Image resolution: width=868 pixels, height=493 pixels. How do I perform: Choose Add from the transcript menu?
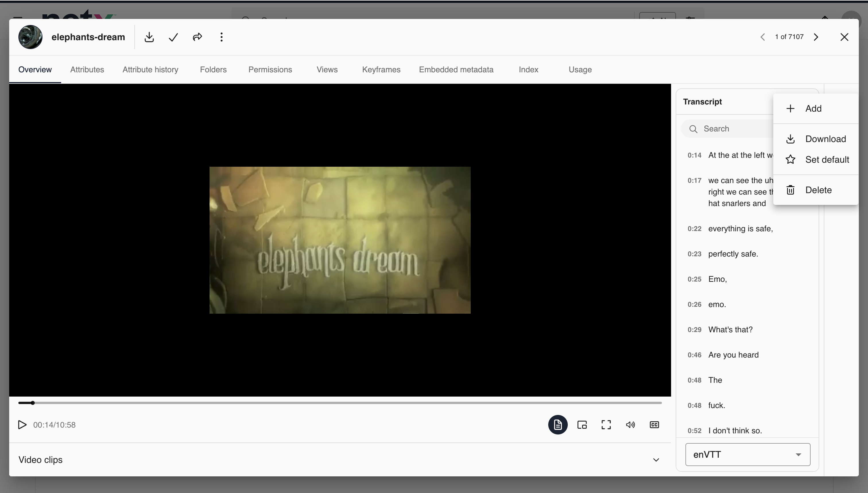816,109
